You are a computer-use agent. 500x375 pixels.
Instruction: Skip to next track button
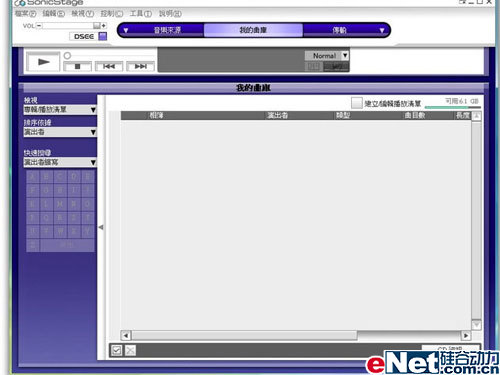pyautogui.click(x=141, y=66)
